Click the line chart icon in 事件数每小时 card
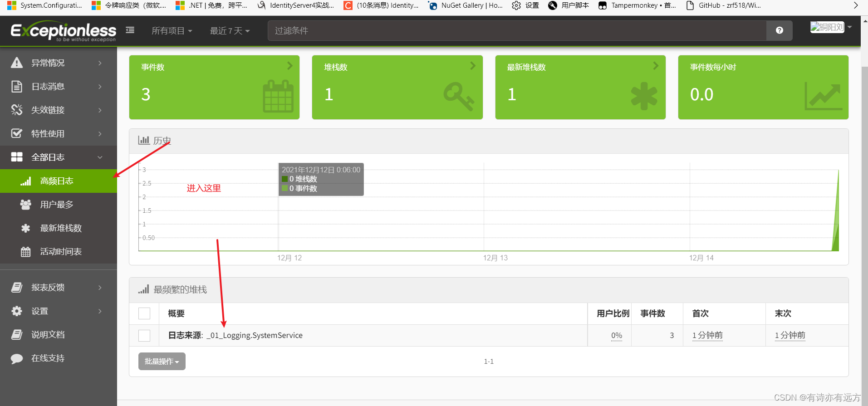 click(823, 96)
